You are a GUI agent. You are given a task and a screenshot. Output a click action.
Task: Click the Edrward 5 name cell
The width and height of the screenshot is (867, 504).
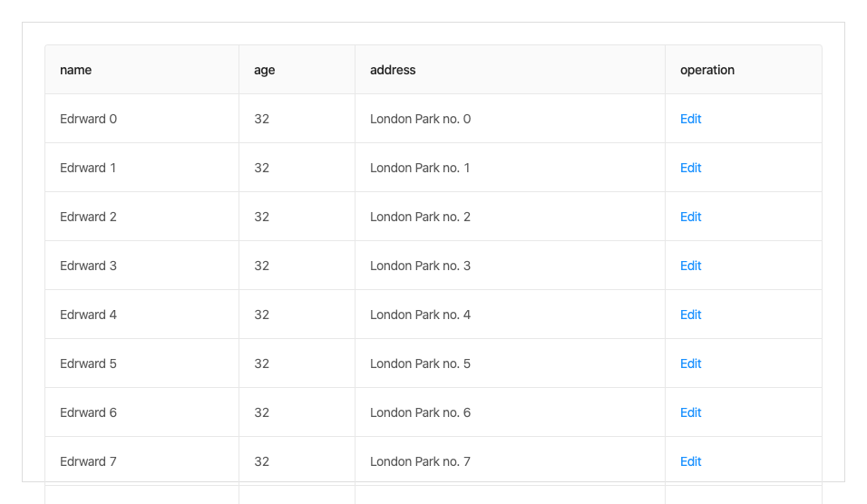click(x=88, y=363)
